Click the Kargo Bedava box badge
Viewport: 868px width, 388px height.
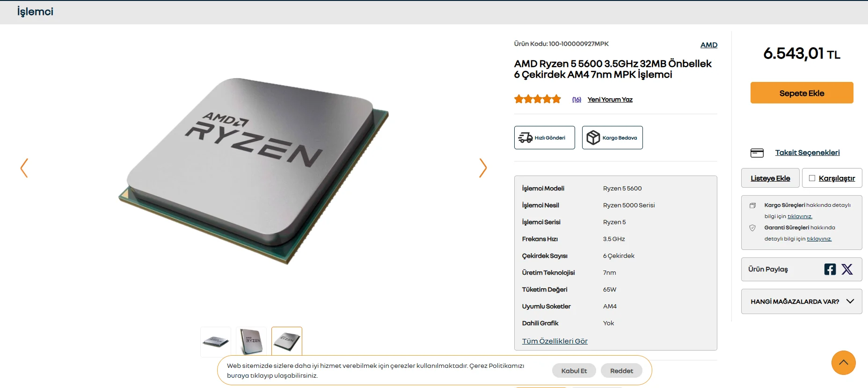click(x=613, y=138)
